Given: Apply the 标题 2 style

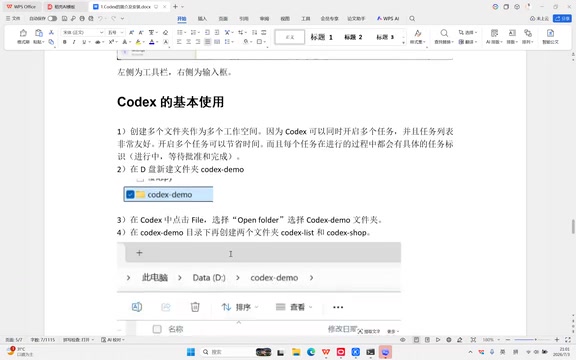Looking at the screenshot, I should (x=353, y=37).
